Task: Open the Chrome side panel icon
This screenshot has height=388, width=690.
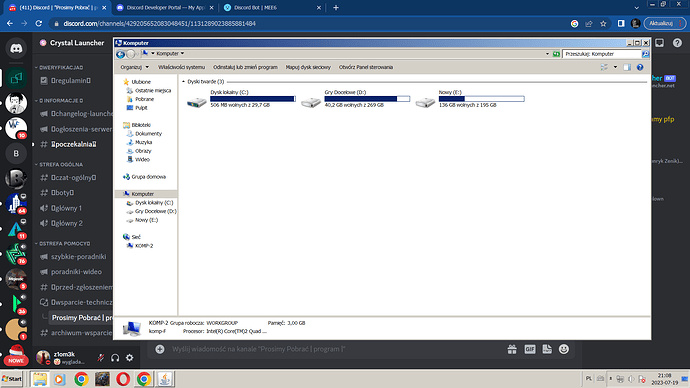Action: 621,23
